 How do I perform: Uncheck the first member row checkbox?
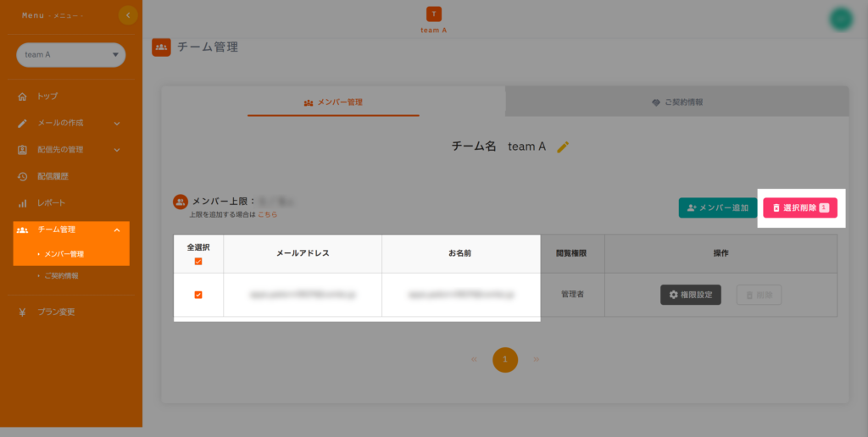click(x=198, y=295)
